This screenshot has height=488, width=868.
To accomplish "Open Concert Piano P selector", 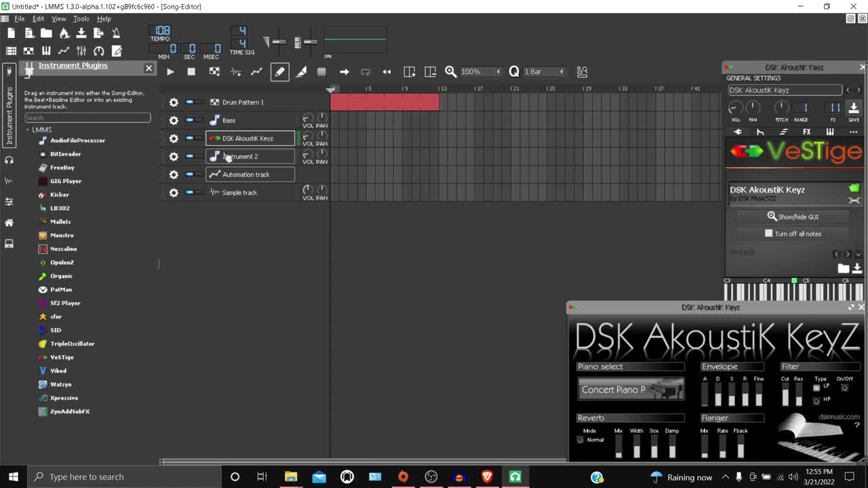I will (631, 390).
